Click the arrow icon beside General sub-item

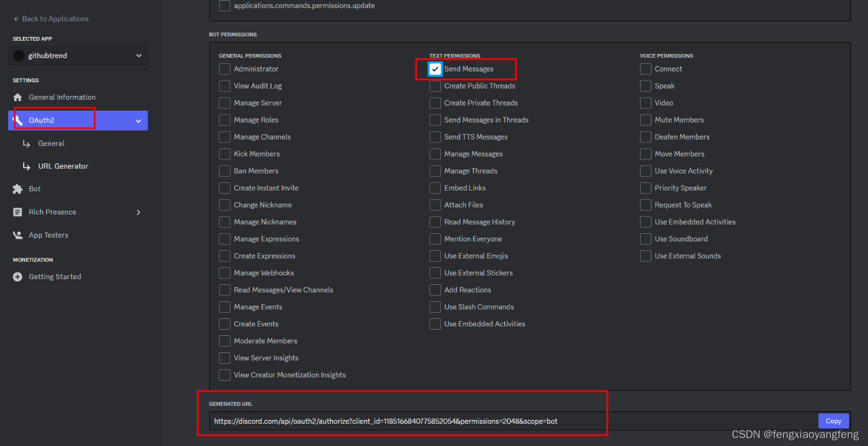pyautogui.click(x=26, y=144)
